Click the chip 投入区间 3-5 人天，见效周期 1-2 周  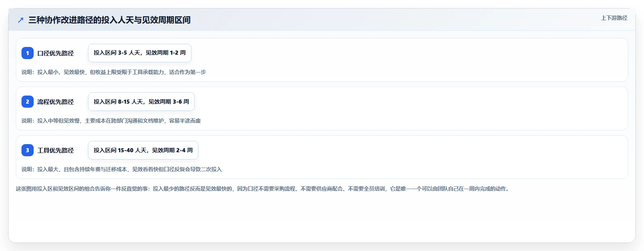140,53
